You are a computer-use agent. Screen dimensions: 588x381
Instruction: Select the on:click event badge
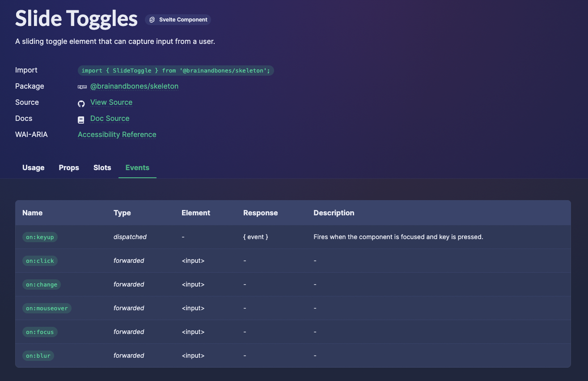pos(40,261)
